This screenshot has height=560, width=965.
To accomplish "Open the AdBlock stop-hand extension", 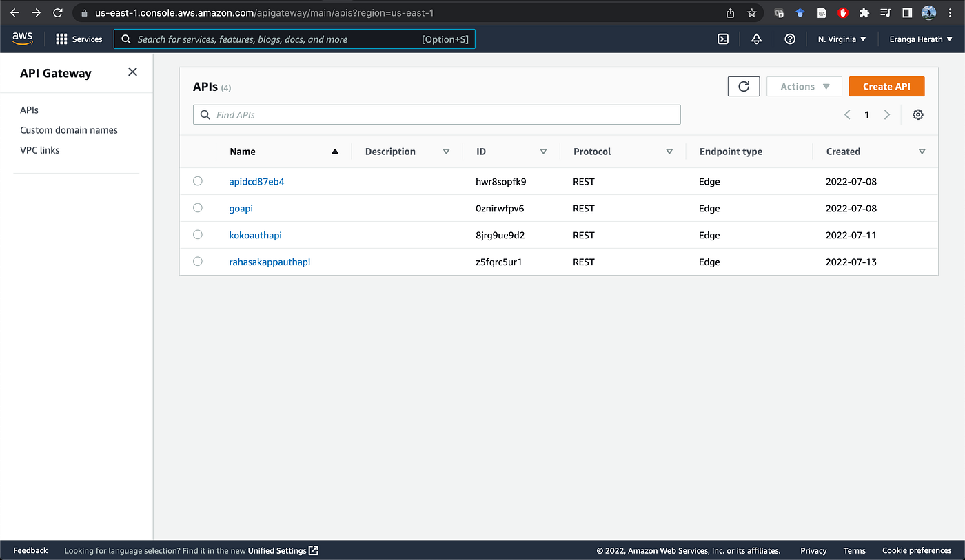I will click(x=842, y=12).
